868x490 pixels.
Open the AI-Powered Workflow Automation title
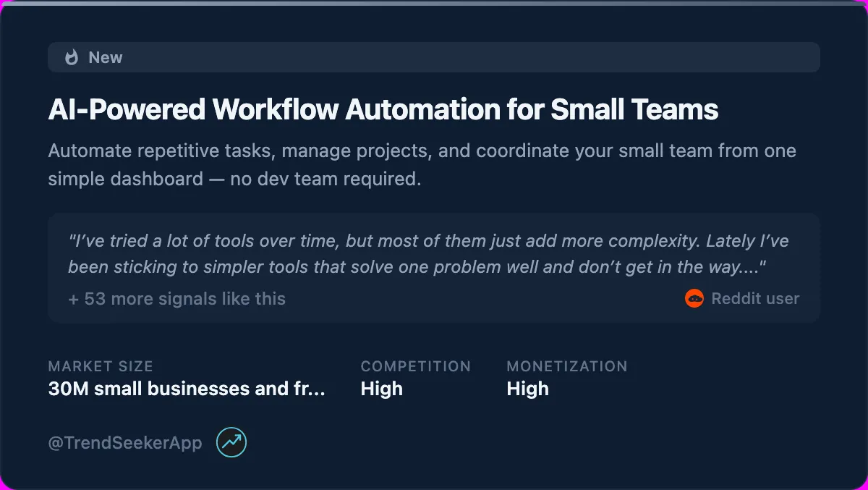pyautogui.click(x=383, y=109)
